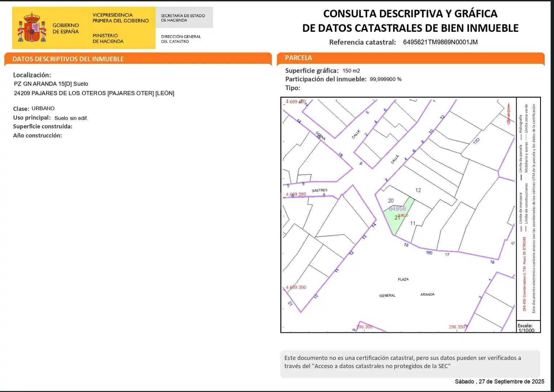
Task: Click the Spanish coat of arms emblem
Action: pyautogui.click(x=32, y=28)
